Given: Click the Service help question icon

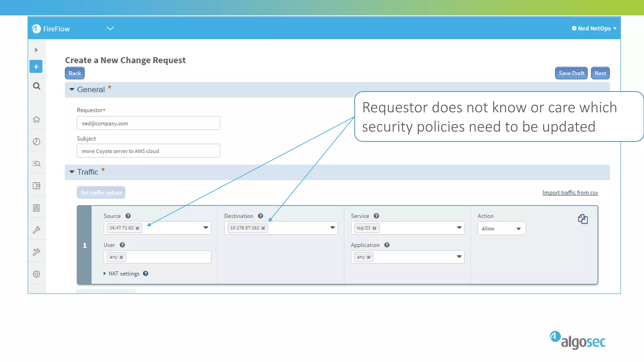Looking at the screenshot, I should tap(376, 216).
